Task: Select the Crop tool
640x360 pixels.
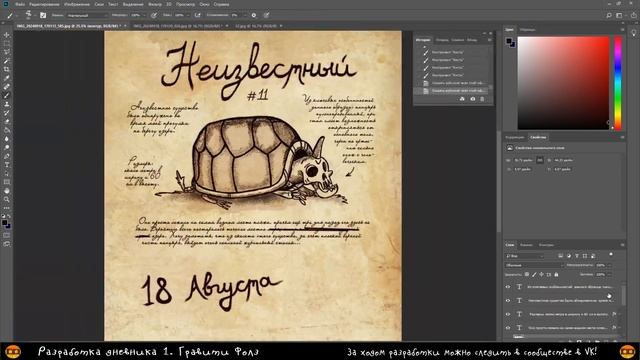Action: (7, 69)
